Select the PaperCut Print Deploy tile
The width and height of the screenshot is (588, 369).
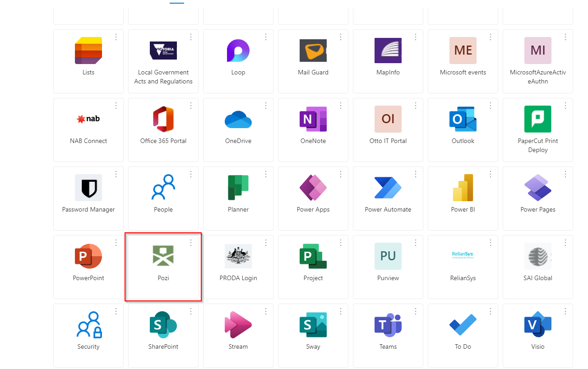point(537,130)
